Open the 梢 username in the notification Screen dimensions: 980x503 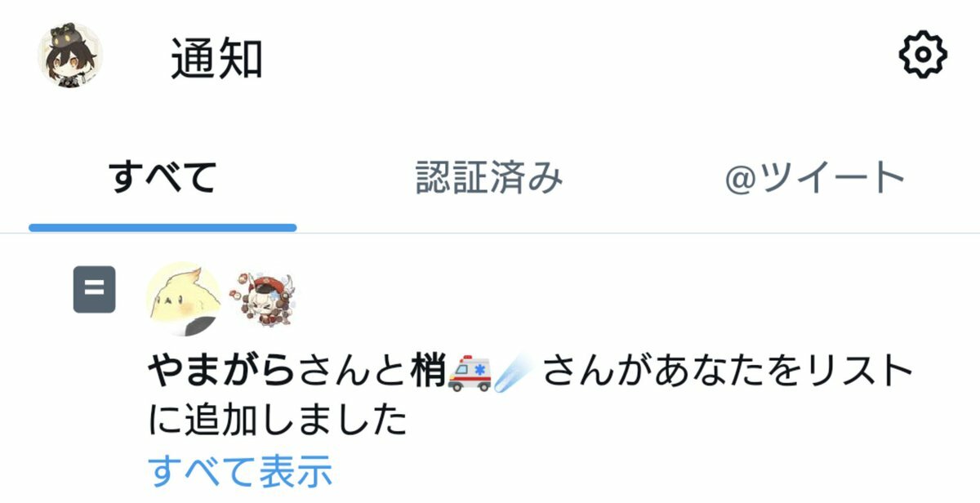tap(426, 373)
